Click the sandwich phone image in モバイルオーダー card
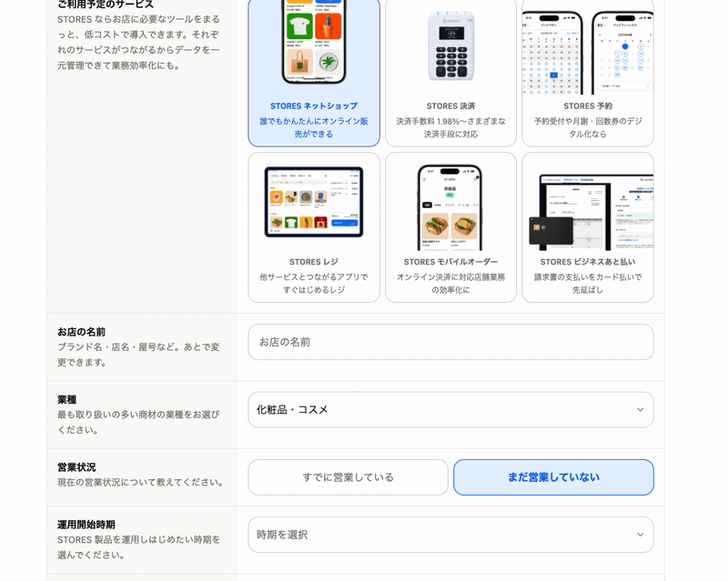Screen dimensions: 728x581 [x=450, y=207]
